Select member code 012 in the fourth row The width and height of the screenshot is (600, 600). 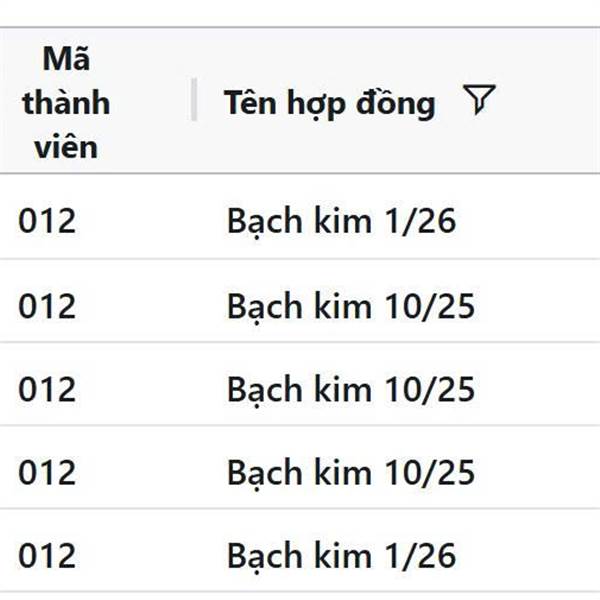click(47, 473)
